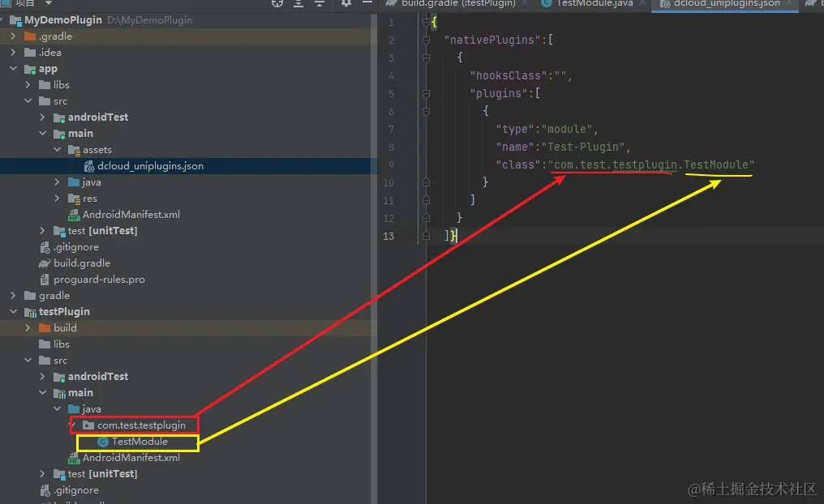
Task: Click the manifest icon of testPlugin AndroidManifest.xml
Action: coord(74,459)
